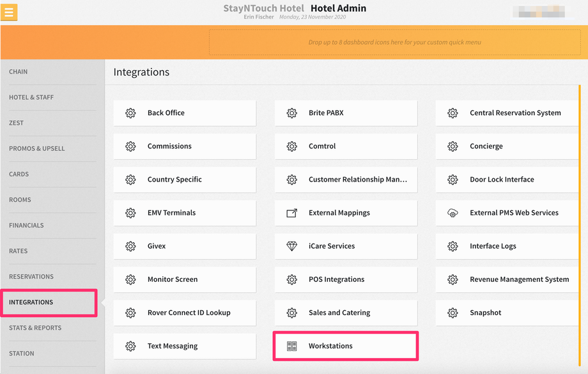588x374 pixels.
Task: Open External PMS Web Services
Action: click(x=507, y=213)
